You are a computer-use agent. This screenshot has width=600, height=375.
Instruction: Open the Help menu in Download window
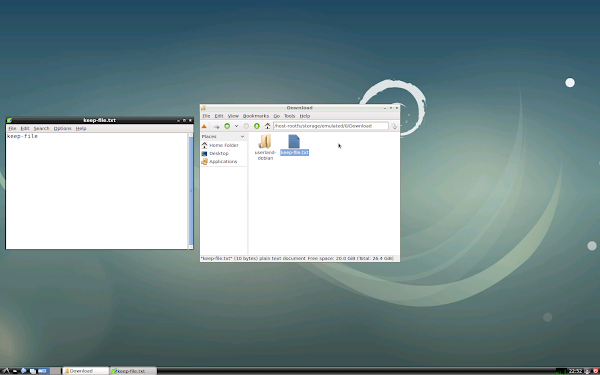[305, 116]
